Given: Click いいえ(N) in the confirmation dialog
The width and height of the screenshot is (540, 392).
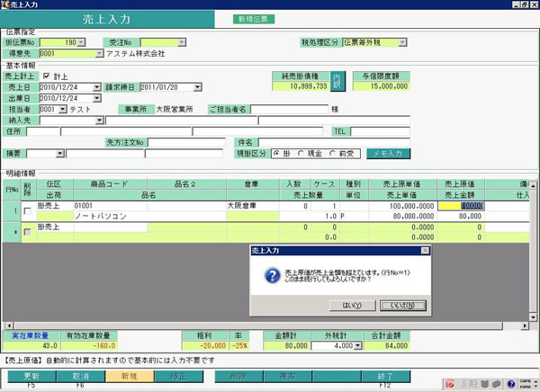Looking at the screenshot, I should tap(403, 306).
